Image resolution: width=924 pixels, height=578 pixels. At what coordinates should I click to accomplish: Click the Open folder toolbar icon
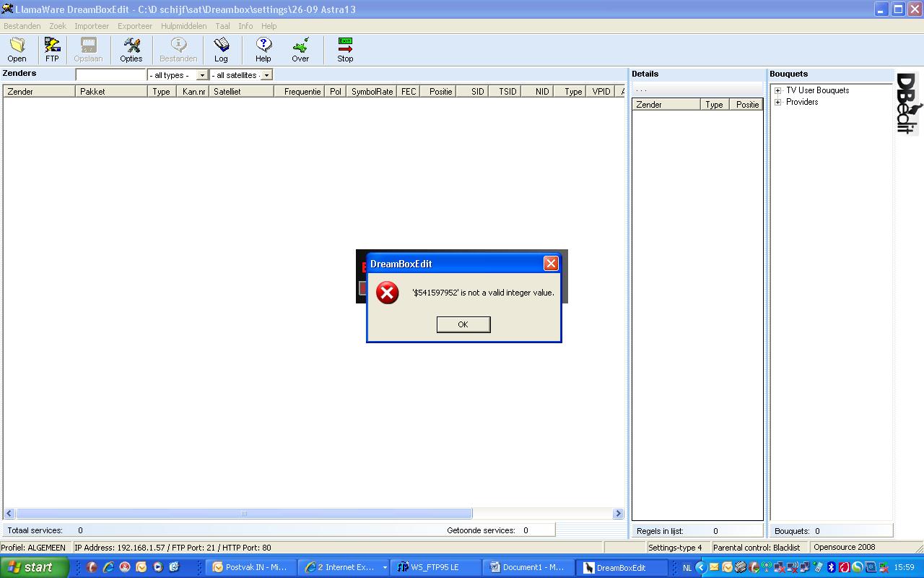click(x=17, y=50)
